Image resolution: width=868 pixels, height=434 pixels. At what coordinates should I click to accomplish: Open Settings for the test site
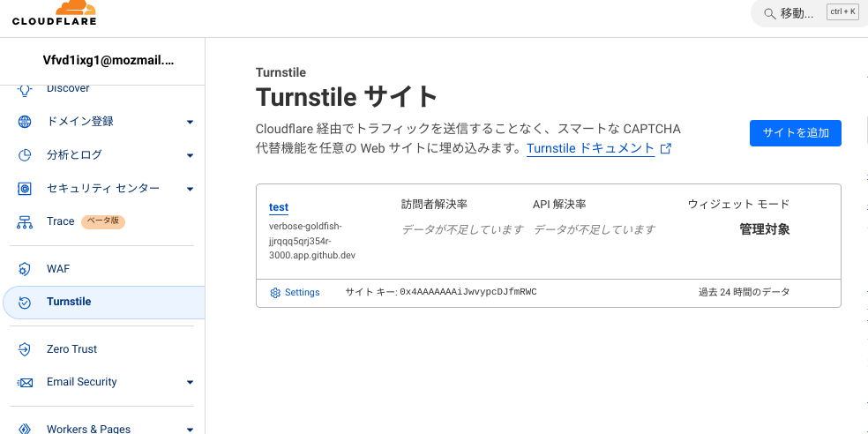pyautogui.click(x=295, y=293)
